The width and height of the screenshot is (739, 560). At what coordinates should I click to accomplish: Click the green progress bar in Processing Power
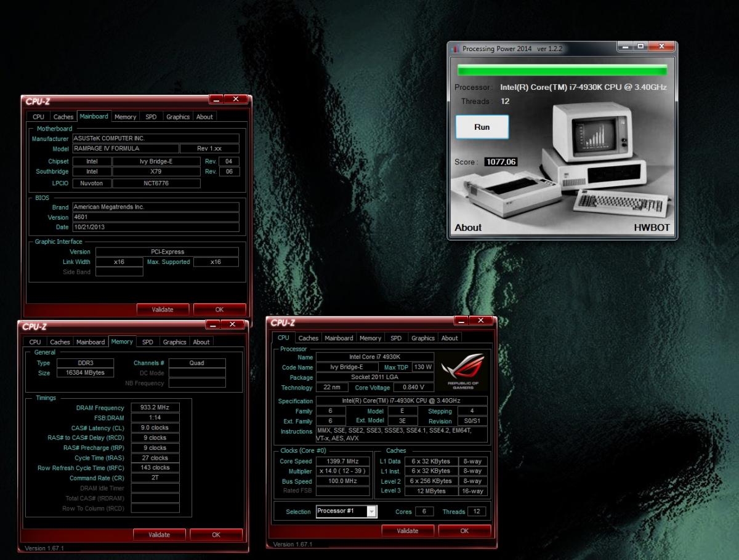[562, 69]
